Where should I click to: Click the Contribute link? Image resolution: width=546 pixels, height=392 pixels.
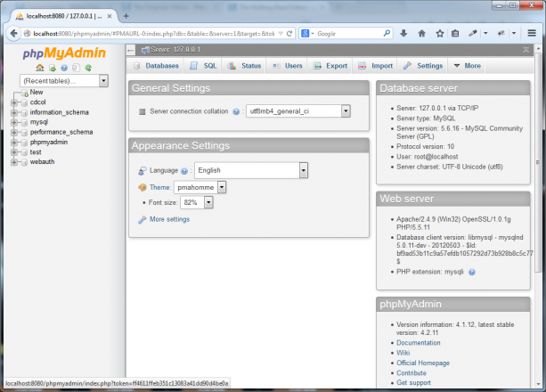click(x=412, y=373)
